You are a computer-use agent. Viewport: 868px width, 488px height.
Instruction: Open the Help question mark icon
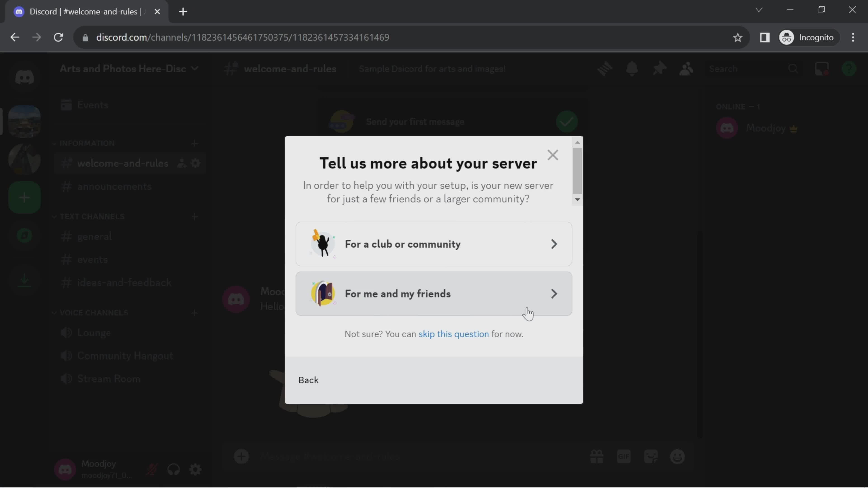click(849, 69)
